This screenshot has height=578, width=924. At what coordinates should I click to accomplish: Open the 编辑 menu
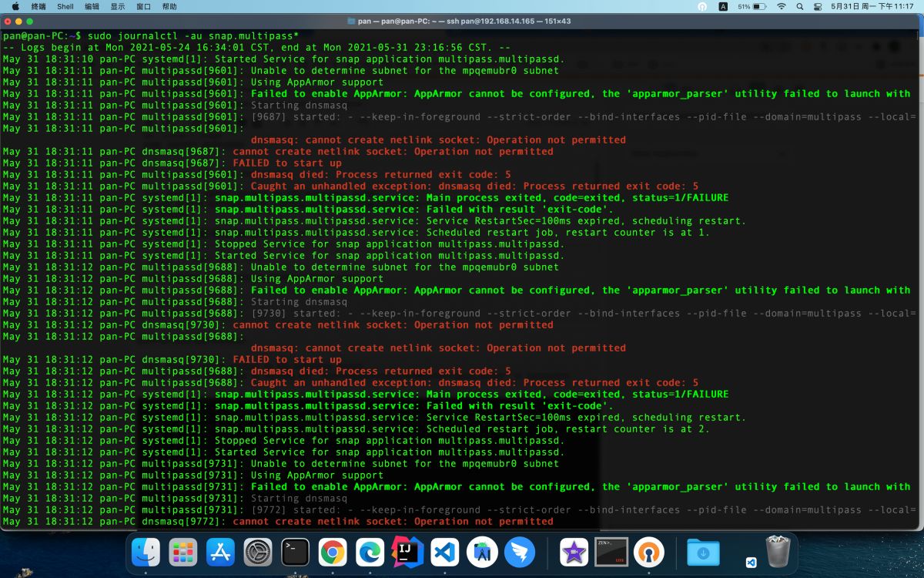92,6
